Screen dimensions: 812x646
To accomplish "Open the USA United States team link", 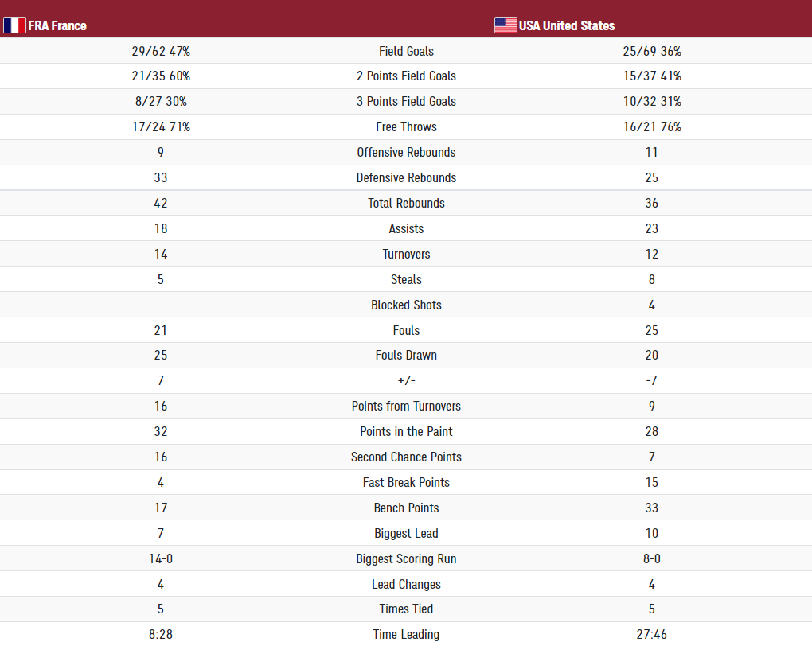I will (567, 26).
